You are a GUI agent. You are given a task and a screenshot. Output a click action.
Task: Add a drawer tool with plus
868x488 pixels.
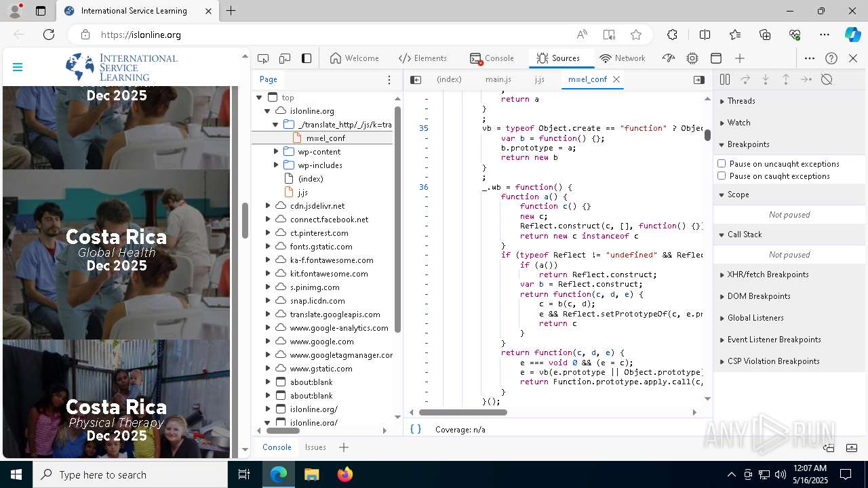[344, 447]
